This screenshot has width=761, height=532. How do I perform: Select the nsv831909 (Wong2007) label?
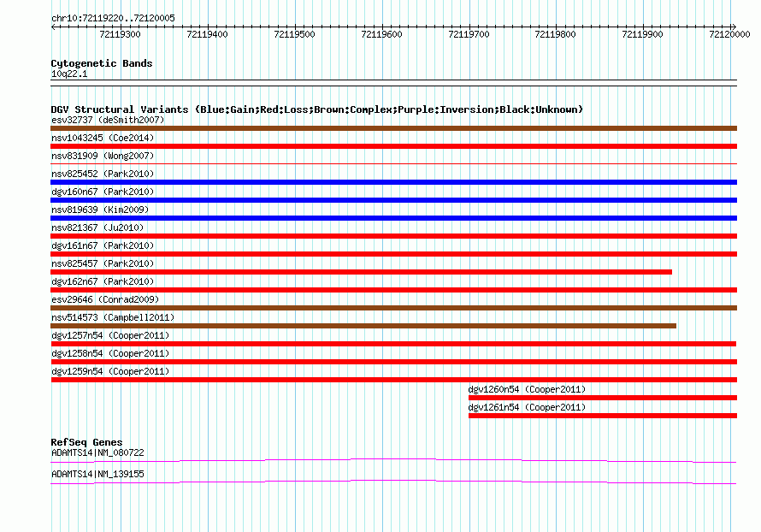click(103, 156)
